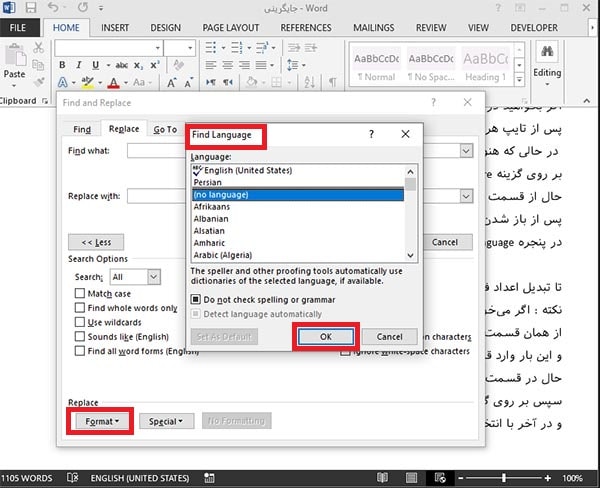600x488 pixels.
Task: Save document from Quick Access toolbar
Action: (x=31, y=8)
